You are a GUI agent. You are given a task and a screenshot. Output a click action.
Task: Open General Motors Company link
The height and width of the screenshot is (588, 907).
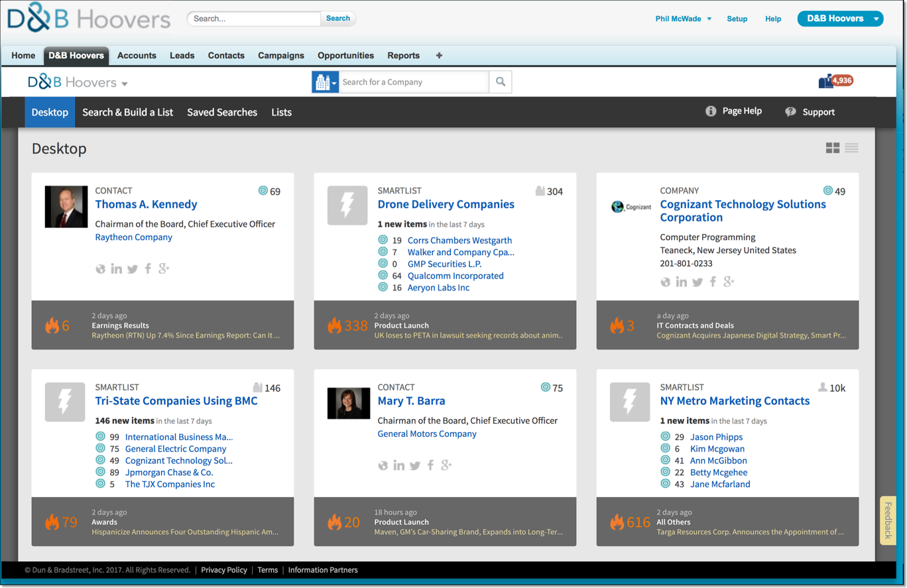[x=427, y=434]
